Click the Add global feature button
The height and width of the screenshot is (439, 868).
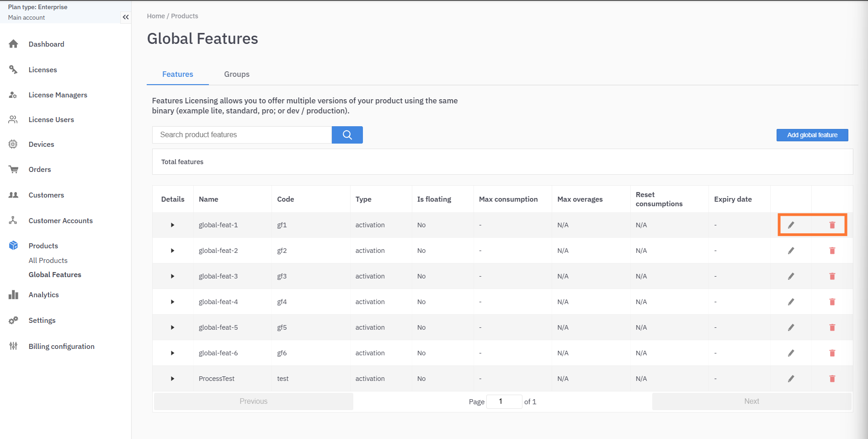pos(812,135)
